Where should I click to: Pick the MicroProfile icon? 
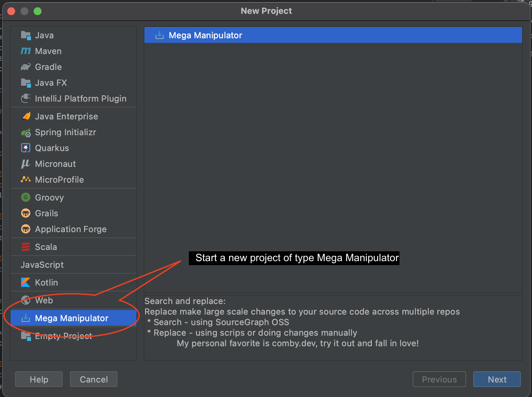point(26,179)
